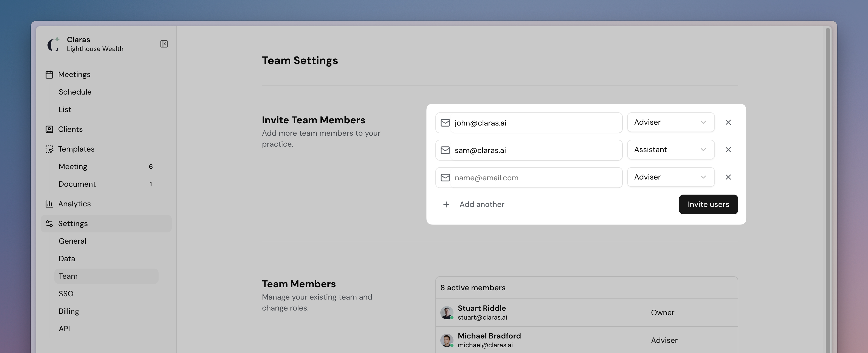
Task: Click Add another invite row
Action: pos(474,205)
